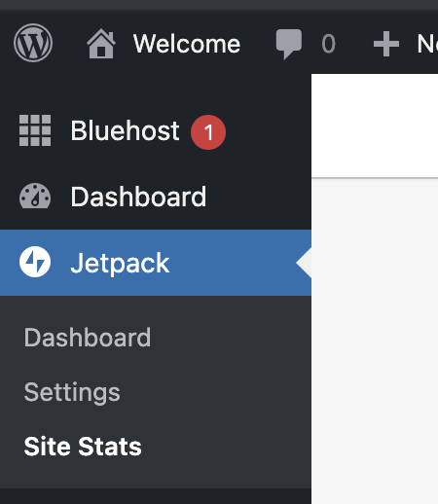
Task: Click the white header panel area
Action: point(375,126)
